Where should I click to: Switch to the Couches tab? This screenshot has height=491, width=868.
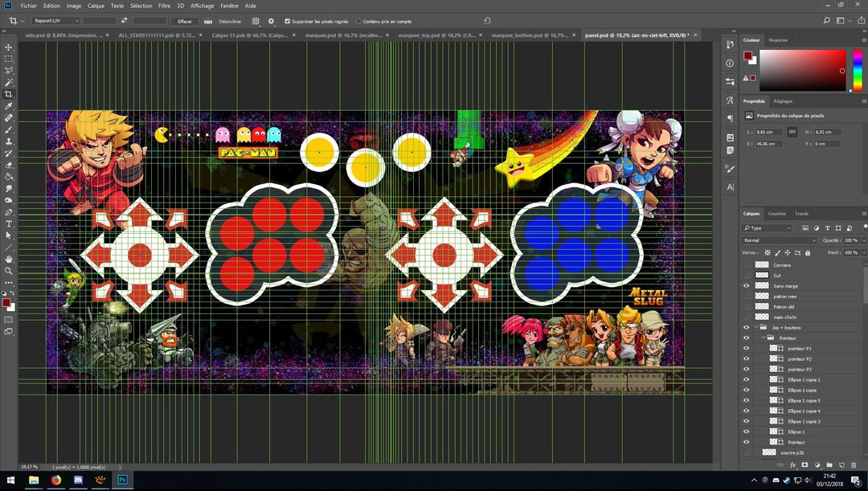click(x=776, y=214)
